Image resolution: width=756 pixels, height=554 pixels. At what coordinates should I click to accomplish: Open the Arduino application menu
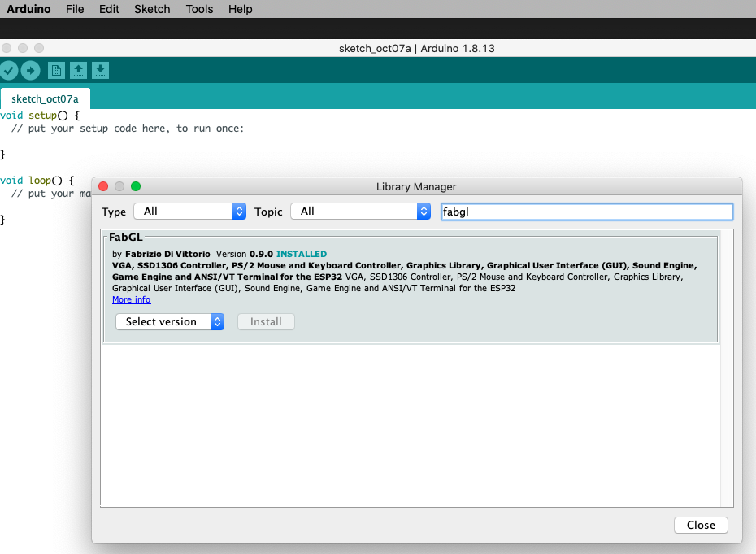coord(28,9)
